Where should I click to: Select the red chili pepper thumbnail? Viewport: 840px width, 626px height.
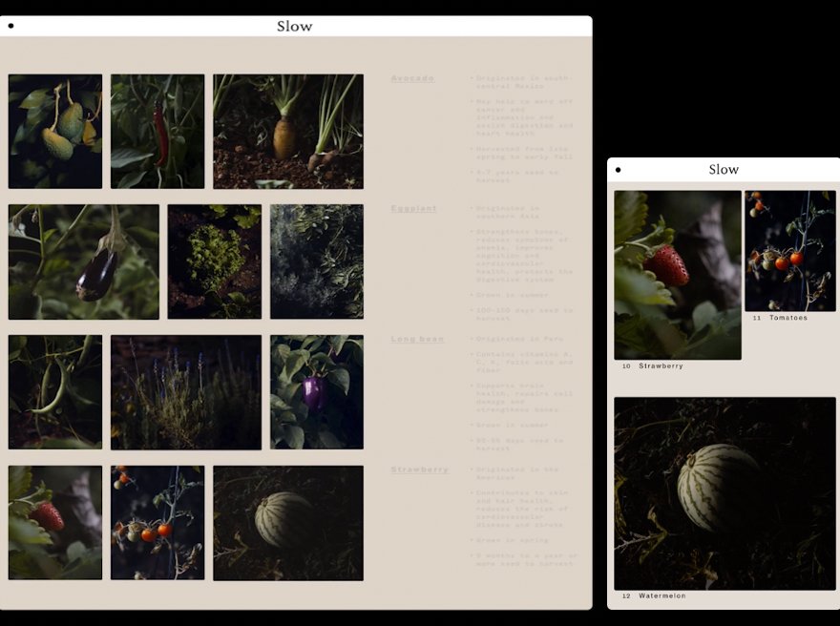tap(157, 131)
